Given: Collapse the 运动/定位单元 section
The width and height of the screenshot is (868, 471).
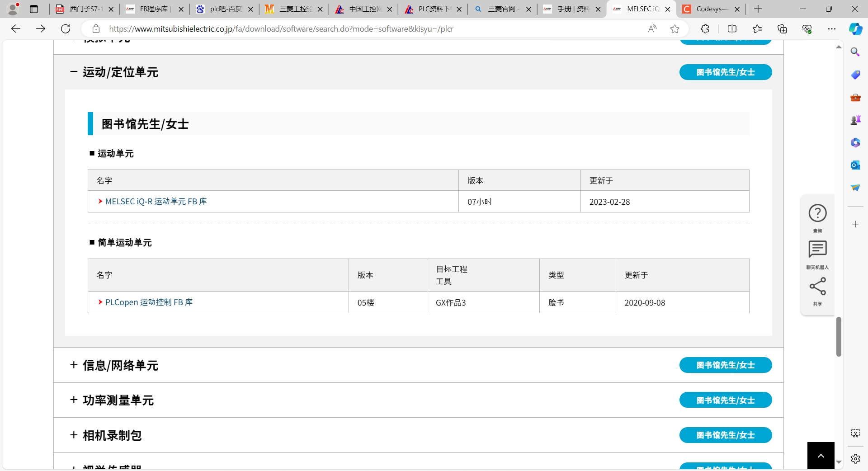Looking at the screenshot, I should point(74,72).
